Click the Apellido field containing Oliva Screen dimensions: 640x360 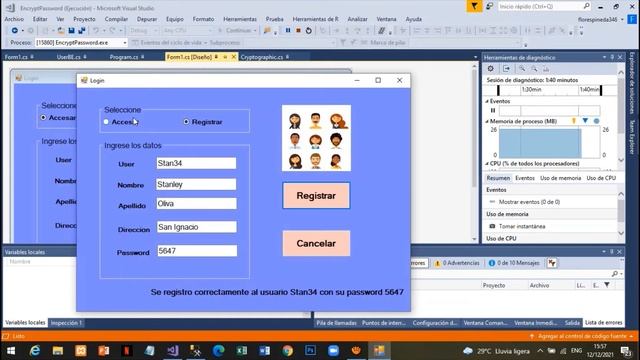196,204
